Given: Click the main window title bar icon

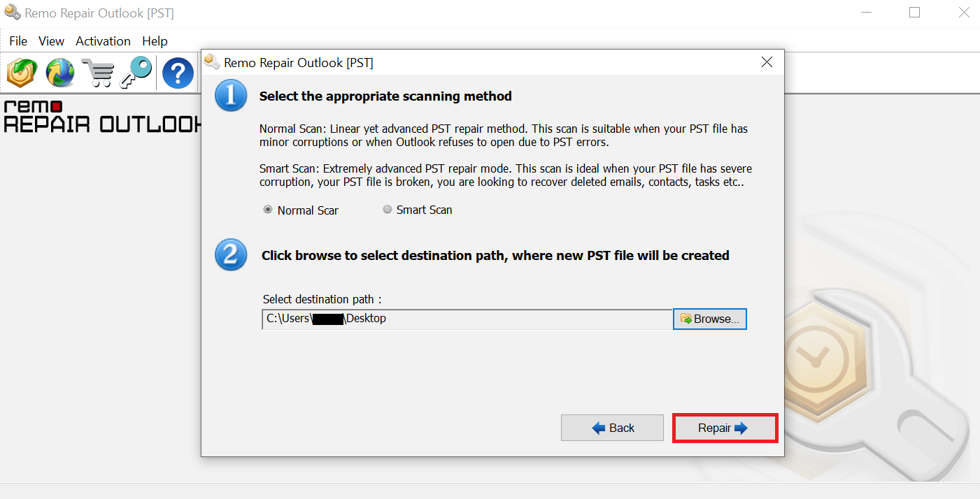Looking at the screenshot, I should (x=12, y=13).
